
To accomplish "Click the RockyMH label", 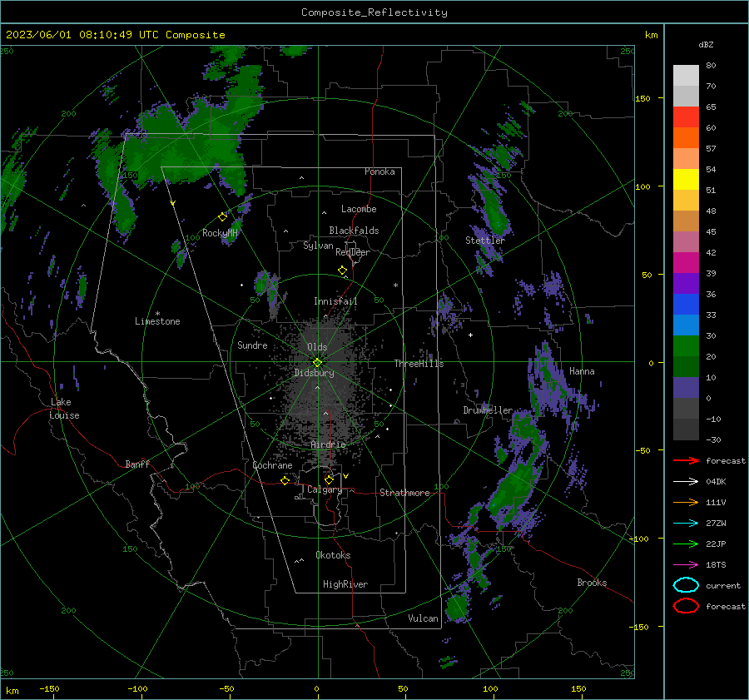I will tap(220, 233).
